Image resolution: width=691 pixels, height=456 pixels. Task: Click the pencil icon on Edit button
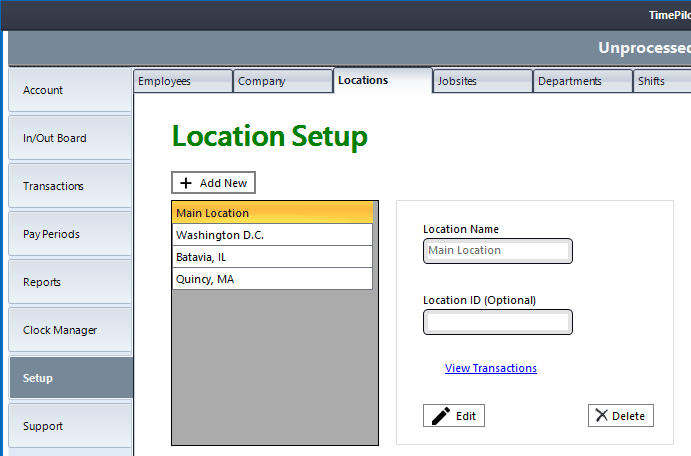tap(440, 416)
